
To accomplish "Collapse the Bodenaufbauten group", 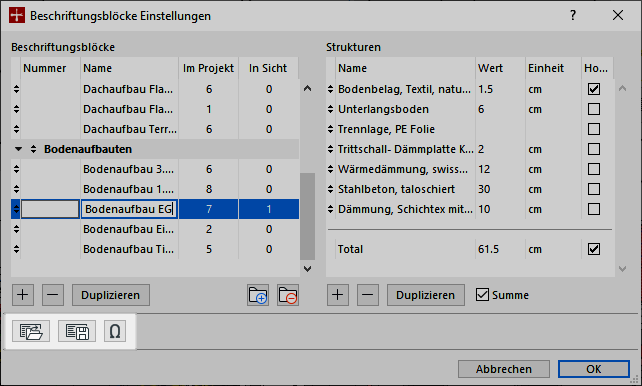I will 18,149.
